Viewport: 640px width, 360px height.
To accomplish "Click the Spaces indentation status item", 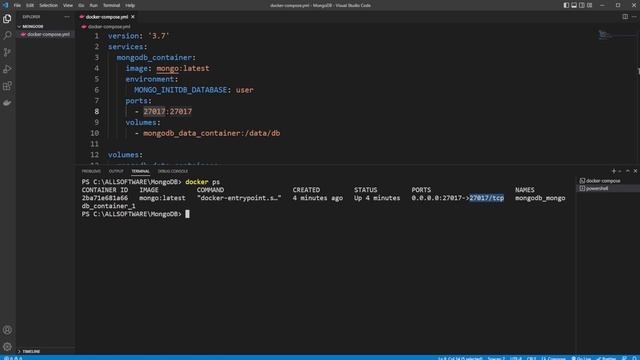I will 496,358.
